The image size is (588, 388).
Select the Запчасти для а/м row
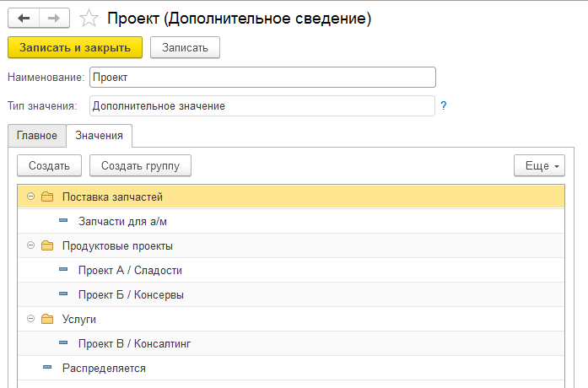click(x=291, y=221)
